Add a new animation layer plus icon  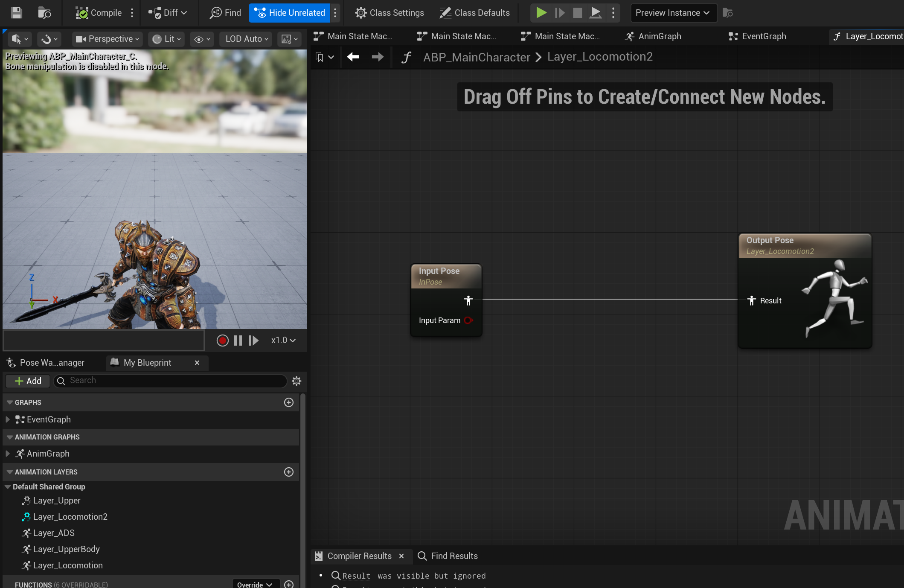tap(289, 472)
